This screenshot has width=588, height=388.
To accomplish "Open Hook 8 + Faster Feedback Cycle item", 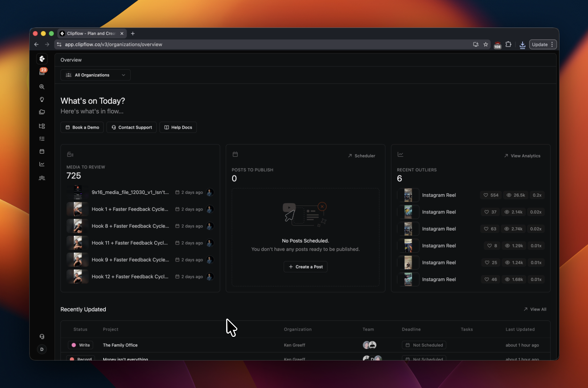I will click(140, 226).
